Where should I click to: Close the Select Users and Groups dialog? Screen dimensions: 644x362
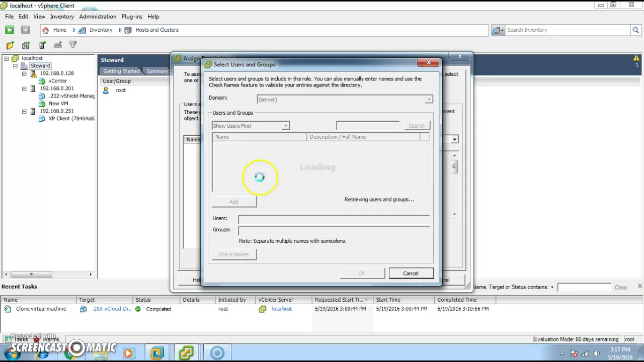(x=429, y=62)
